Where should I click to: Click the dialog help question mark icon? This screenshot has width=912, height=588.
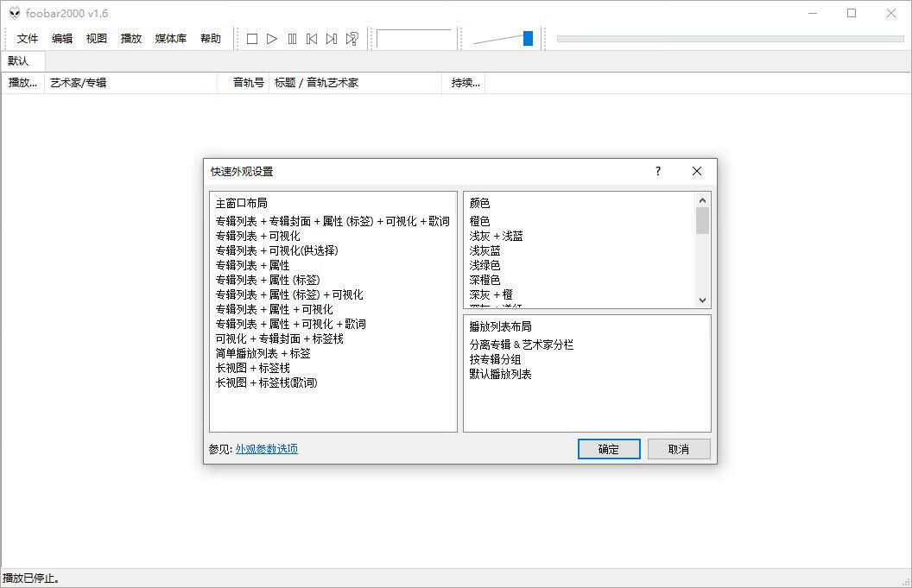[657, 171]
